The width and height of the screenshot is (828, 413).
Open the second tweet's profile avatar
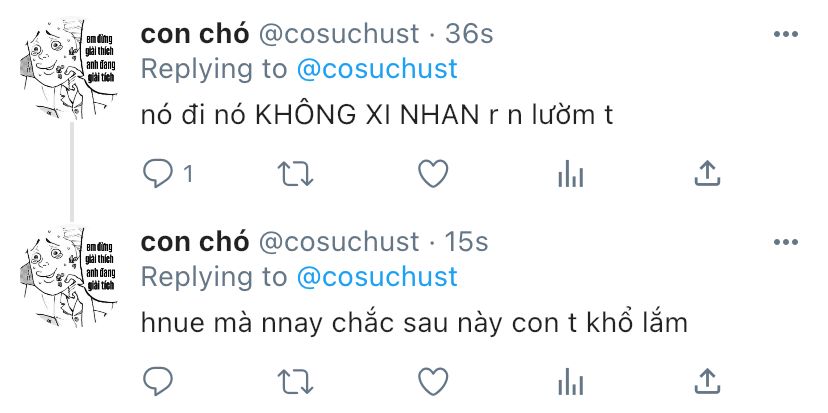click(x=69, y=277)
